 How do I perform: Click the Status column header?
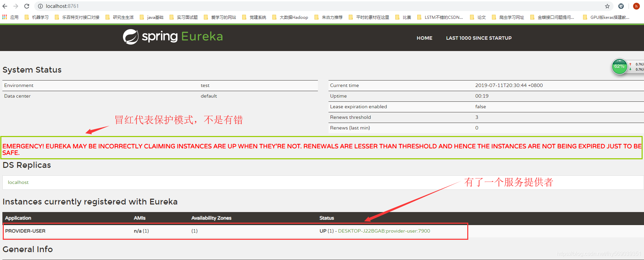pos(327,218)
